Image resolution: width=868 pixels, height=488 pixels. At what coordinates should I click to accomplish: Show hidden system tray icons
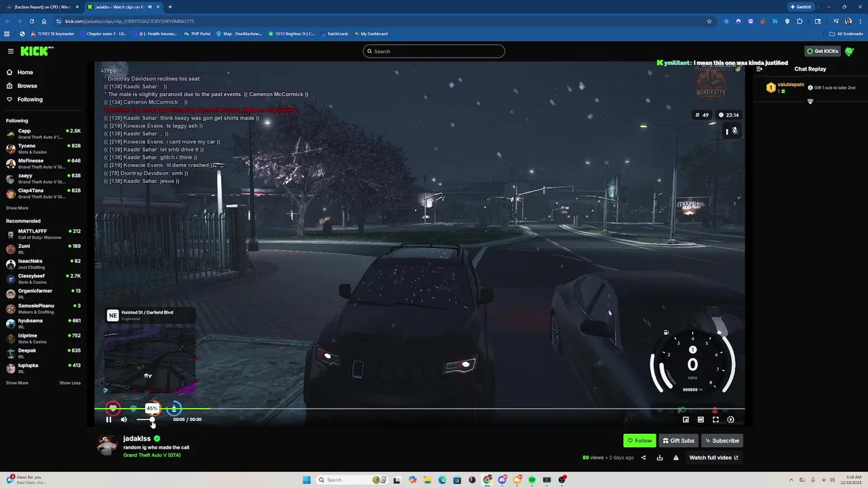point(791,480)
